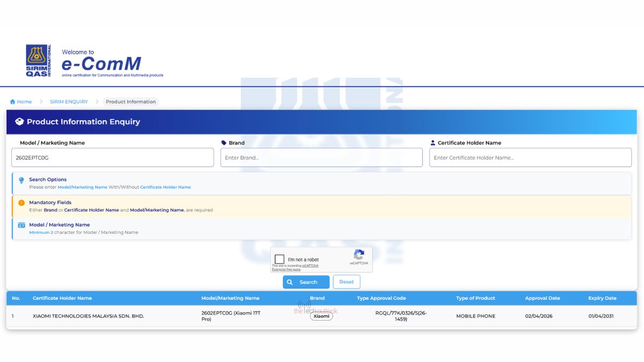Click the reCAPTCHA logo icon
The width and height of the screenshot is (644, 362).
[359, 255]
